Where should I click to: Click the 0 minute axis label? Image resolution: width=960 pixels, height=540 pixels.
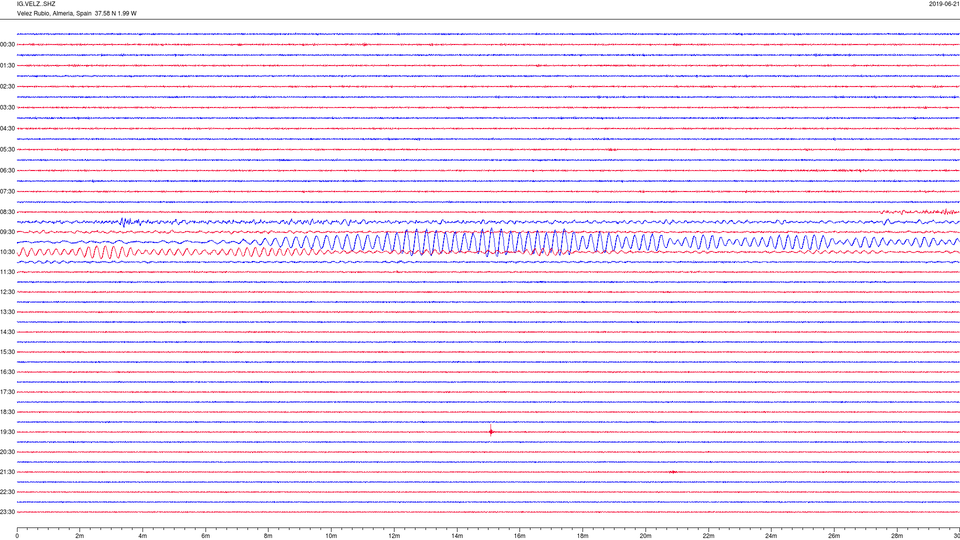(17, 536)
